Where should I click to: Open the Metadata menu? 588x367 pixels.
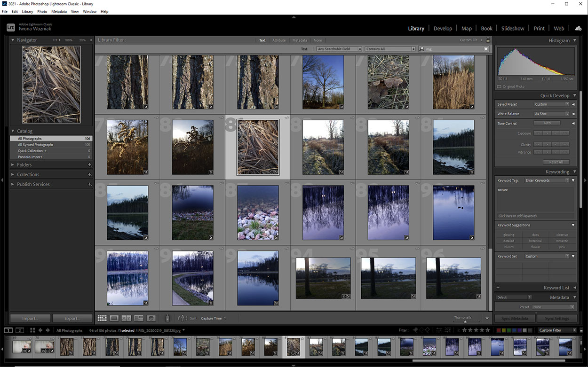click(x=59, y=11)
